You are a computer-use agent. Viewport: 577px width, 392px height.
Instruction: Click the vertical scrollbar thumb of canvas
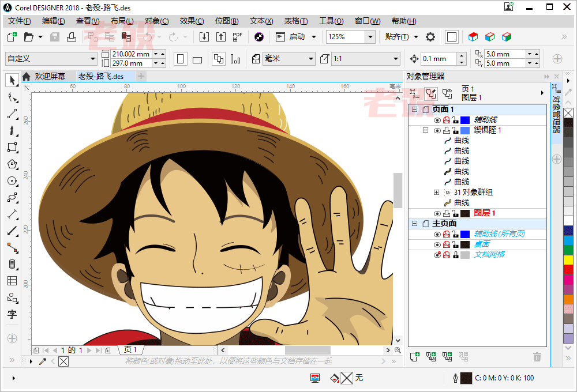point(398,190)
